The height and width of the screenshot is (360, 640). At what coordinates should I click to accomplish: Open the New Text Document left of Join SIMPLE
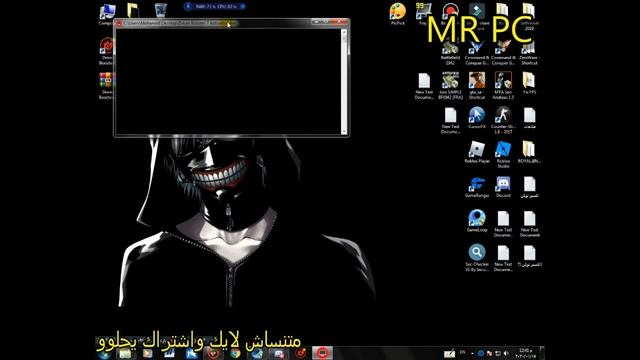click(x=424, y=86)
